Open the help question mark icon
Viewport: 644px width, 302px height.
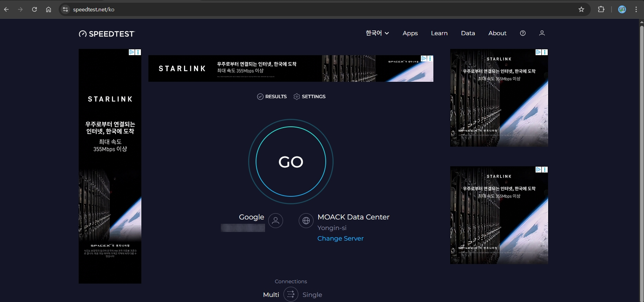523,33
